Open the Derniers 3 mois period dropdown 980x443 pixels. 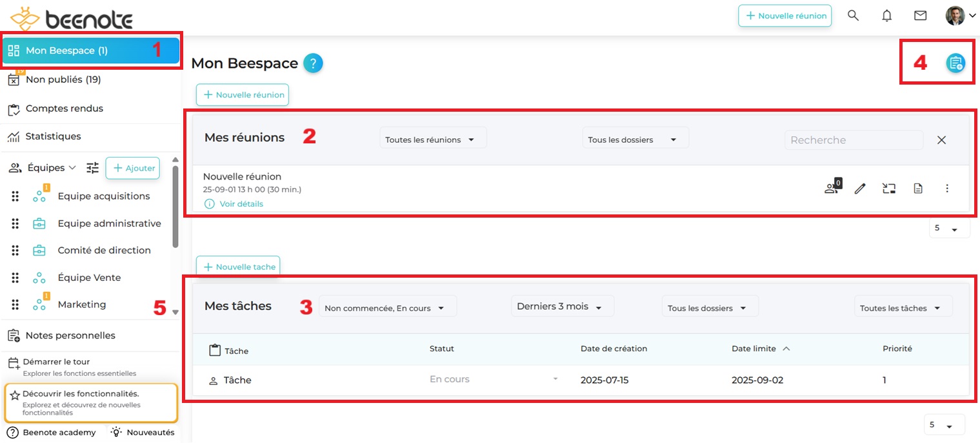(x=563, y=307)
